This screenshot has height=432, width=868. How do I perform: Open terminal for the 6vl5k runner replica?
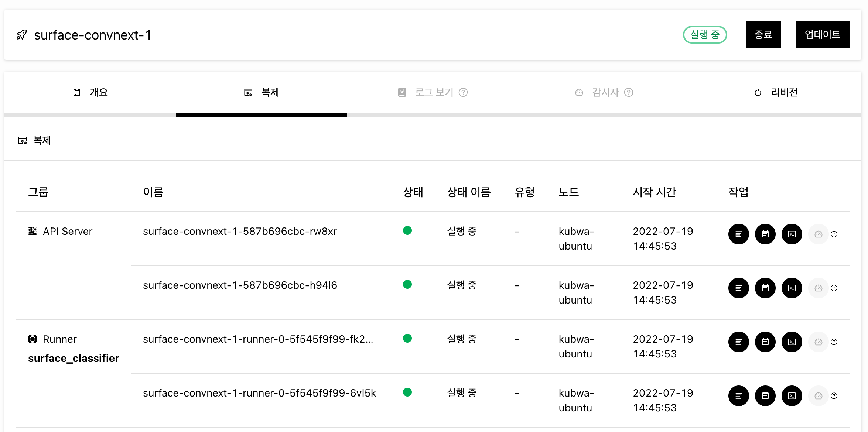tap(792, 396)
